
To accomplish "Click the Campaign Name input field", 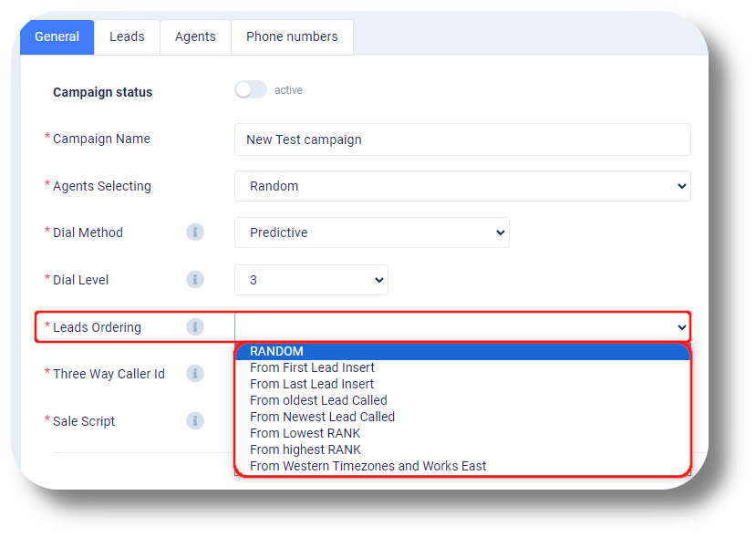I will [462, 139].
